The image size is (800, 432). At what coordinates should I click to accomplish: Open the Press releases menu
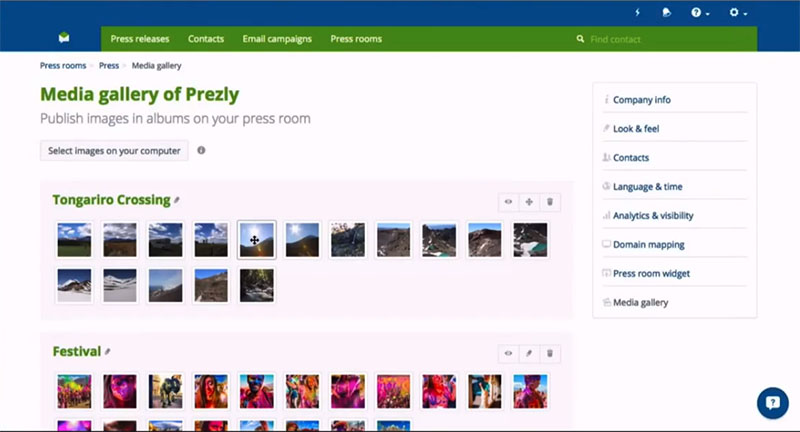(140, 39)
